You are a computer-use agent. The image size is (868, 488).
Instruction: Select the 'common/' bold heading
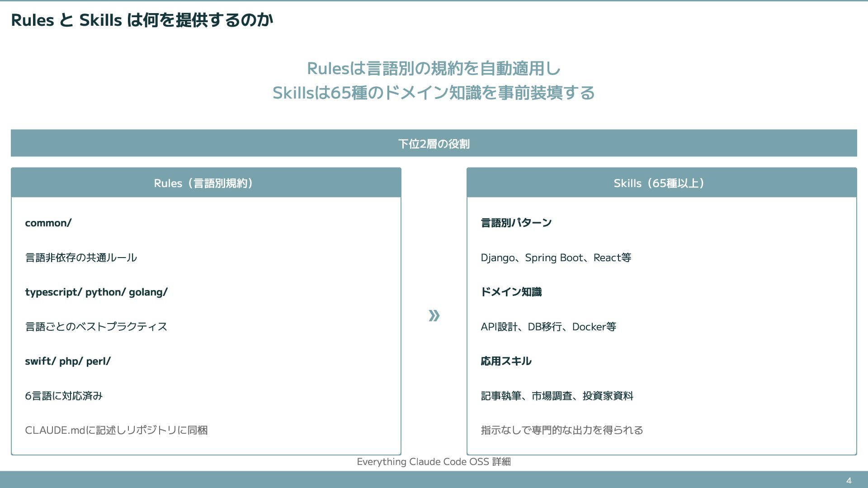pos(48,223)
